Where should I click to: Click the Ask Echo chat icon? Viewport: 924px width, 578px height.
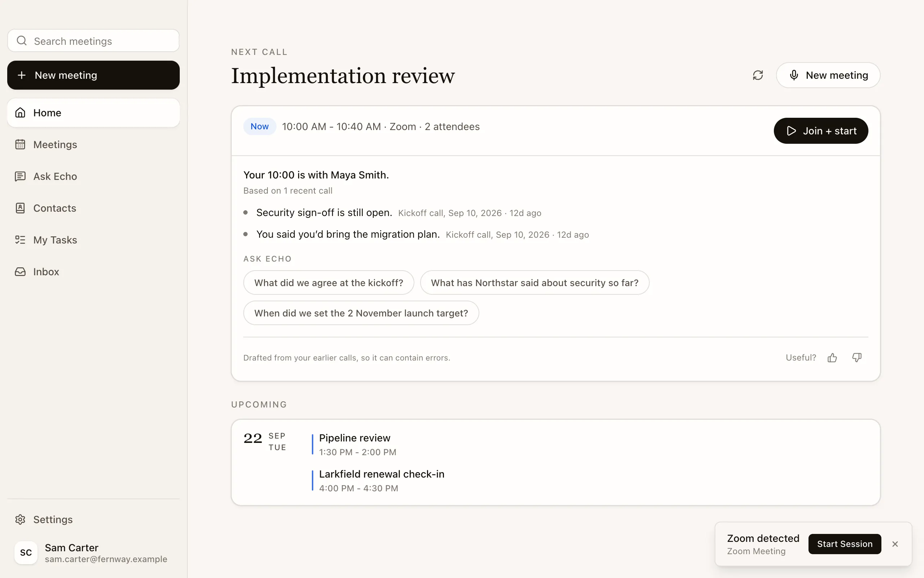pyautogui.click(x=20, y=176)
